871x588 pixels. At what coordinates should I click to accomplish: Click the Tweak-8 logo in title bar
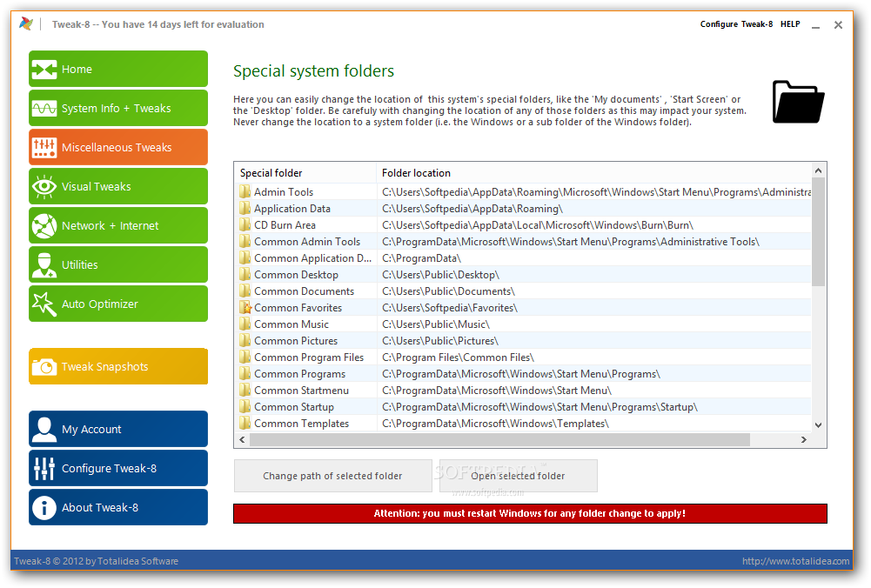click(26, 23)
